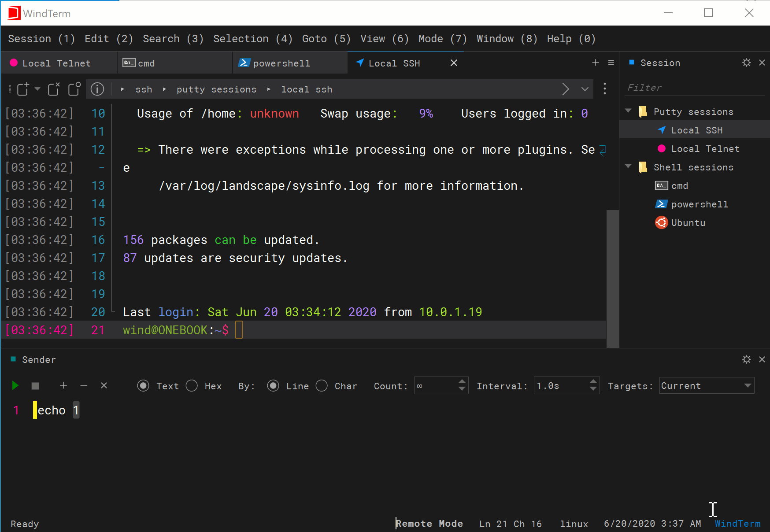Image resolution: width=770 pixels, height=532 pixels.
Task: Open the new session dropdown arrow
Action: point(37,89)
